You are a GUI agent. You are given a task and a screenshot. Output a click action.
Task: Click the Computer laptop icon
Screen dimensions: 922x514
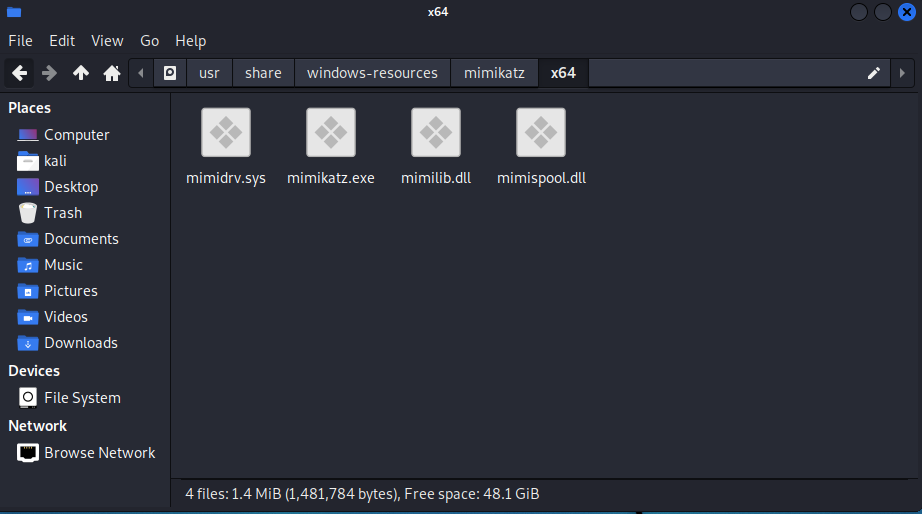click(x=28, y=135)
